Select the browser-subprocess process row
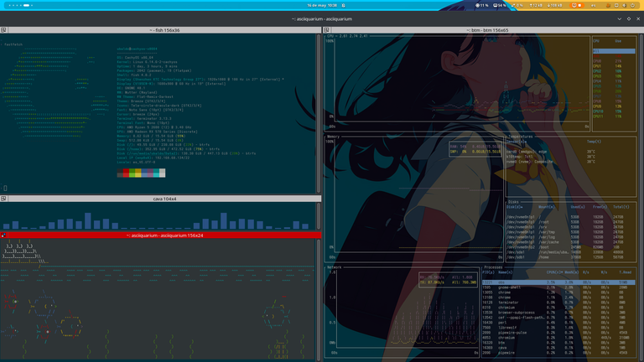Viewport: 644px width, 362px height. (558, 313)
